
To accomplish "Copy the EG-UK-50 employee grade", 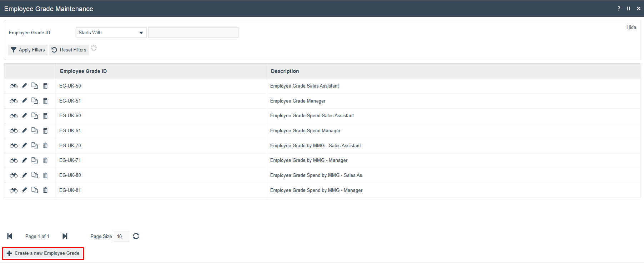I will click(35, 86).
